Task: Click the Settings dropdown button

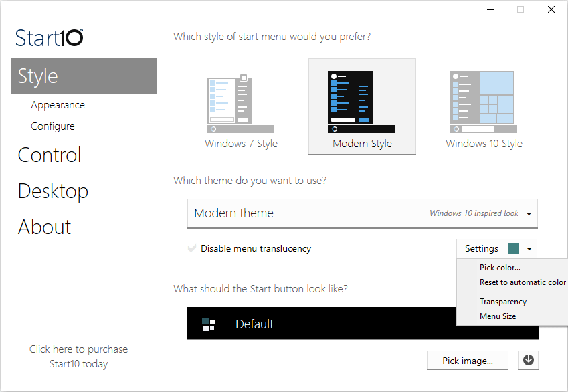Action: point(496,249)
